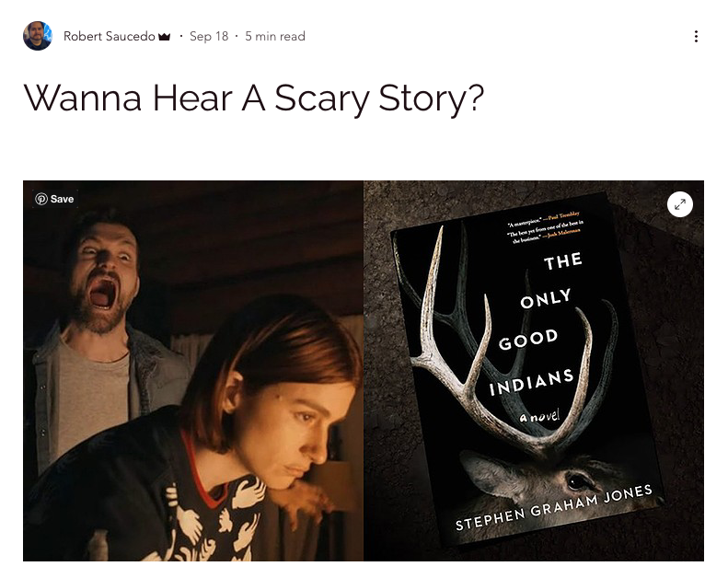This screenshot has height=578, width=728.
Task: Click the review blurbs atop book cover
Action: (544, 226)
